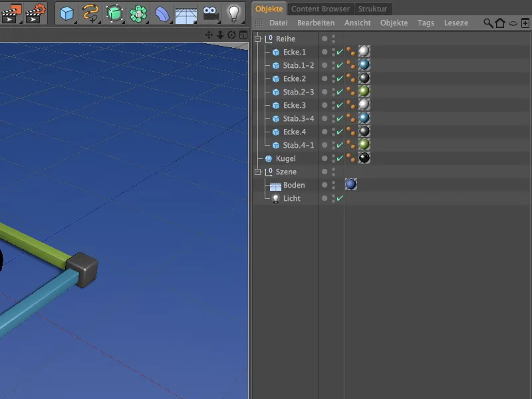Open the Tags menu
The height and width of the screenshot is (399, 532).
pyautogui.click(x=426, y=23)
